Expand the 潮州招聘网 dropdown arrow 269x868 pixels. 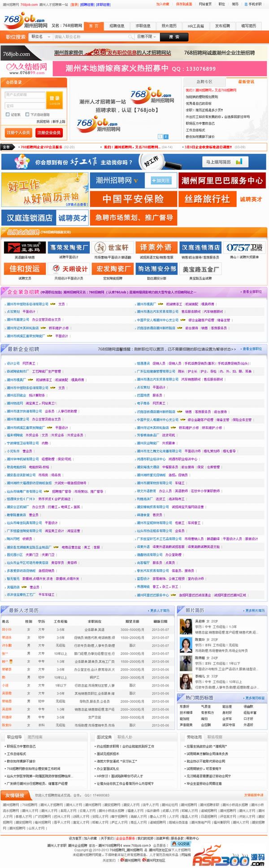click(136, 181)
